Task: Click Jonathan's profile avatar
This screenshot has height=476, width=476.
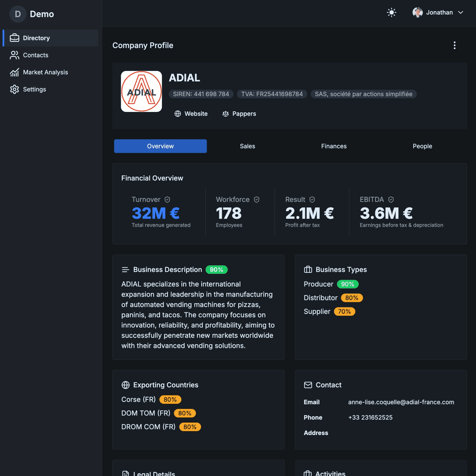Action: click(x=417, y=12)
